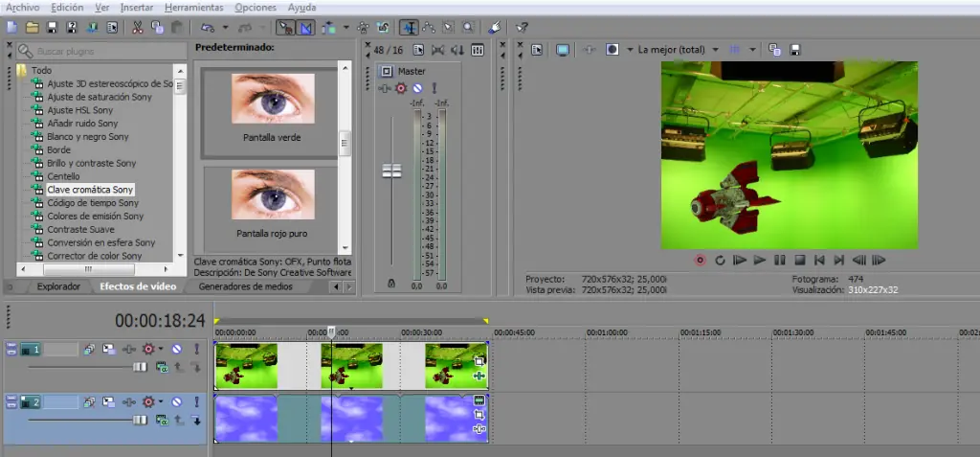980x457 pixels.
Task: Open track 2 motion icon
Action: 109,401
